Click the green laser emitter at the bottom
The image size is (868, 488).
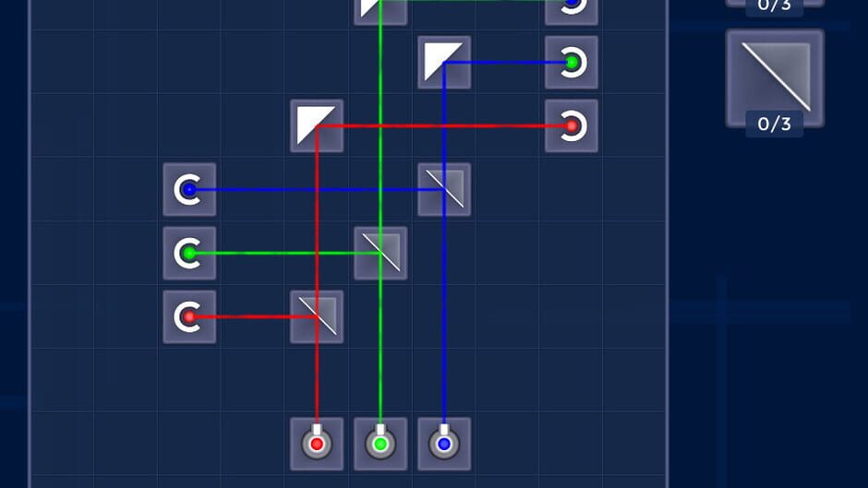click(x=380, y=444)
